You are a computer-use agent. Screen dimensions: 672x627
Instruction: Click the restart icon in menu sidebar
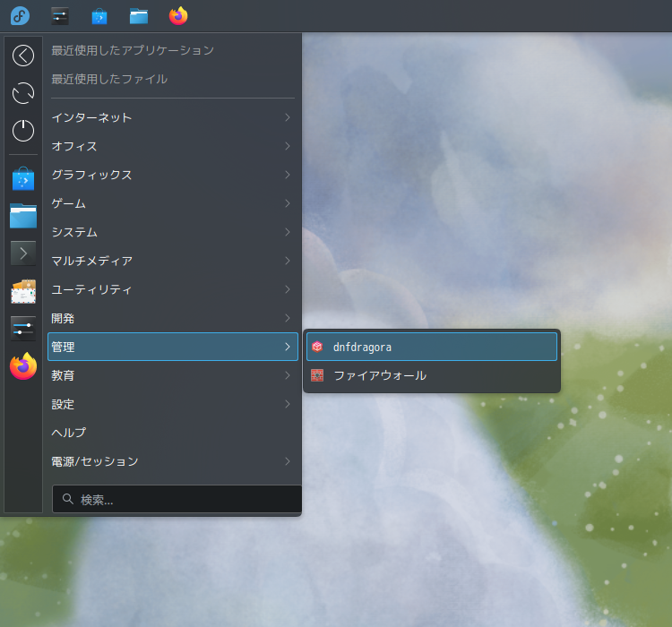coord(23,93)
